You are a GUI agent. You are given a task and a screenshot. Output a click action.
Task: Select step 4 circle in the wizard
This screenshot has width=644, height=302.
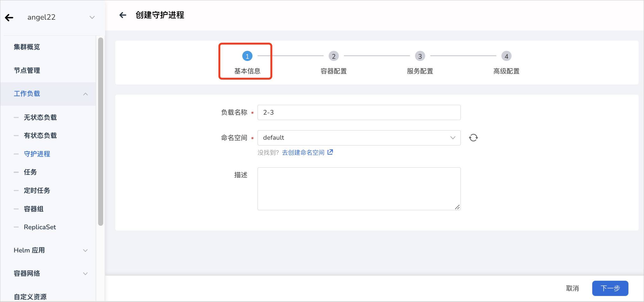click(506, 56)
